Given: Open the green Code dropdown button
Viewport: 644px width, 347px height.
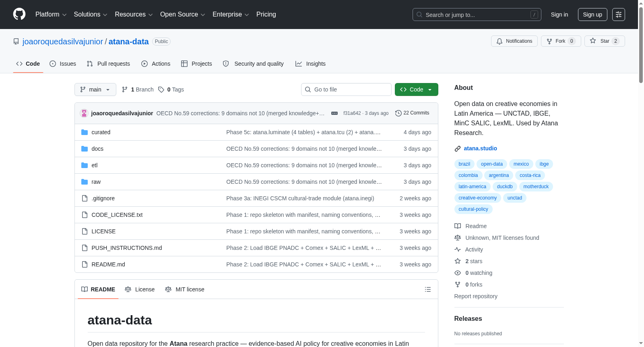Looking at the screenshot, I should (416, 89).
